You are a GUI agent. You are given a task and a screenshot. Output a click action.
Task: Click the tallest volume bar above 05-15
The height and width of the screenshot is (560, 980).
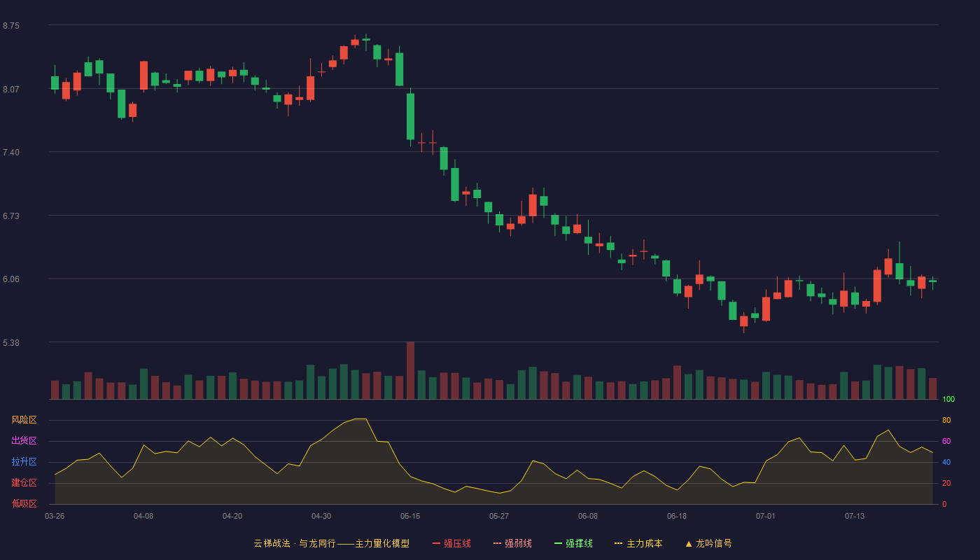(x=410, y=370)
